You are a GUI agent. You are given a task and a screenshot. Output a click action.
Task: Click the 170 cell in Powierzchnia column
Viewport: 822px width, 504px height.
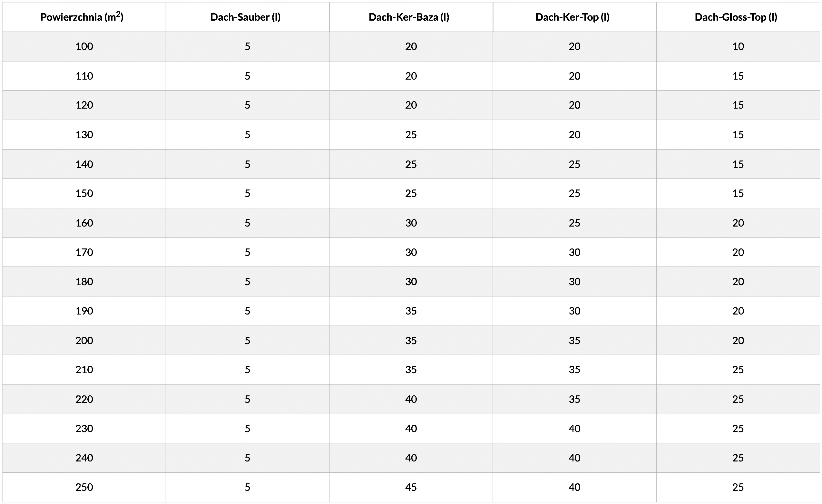point(84,252)
